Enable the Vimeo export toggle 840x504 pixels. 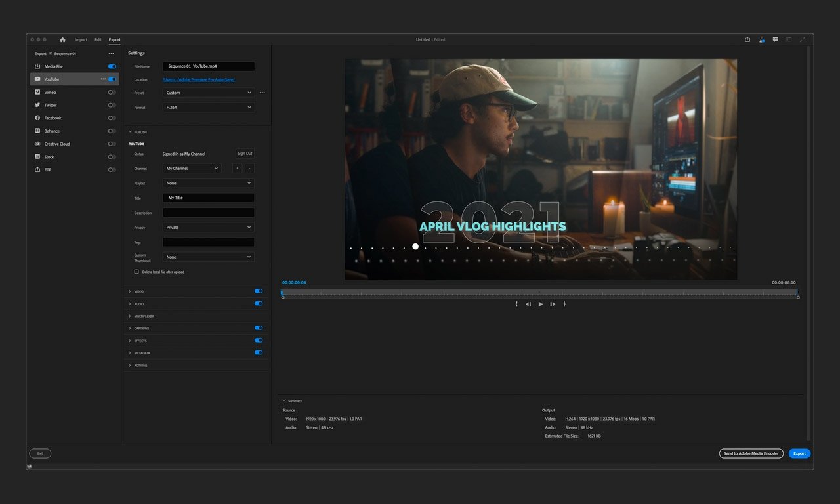(112, 92)
